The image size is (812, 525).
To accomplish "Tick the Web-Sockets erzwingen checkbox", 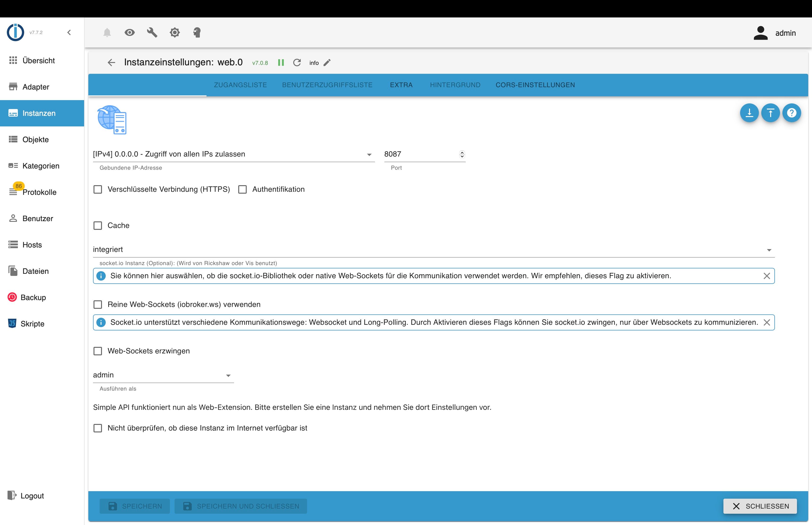I will tap(98, 351).
